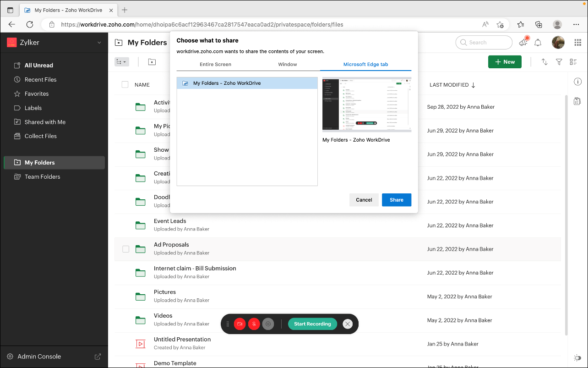Open the user profile avatar

558,43
